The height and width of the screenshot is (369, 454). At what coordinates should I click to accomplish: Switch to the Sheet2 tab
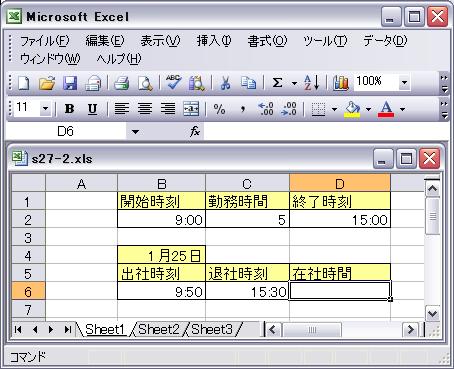(x=159, y=329)
